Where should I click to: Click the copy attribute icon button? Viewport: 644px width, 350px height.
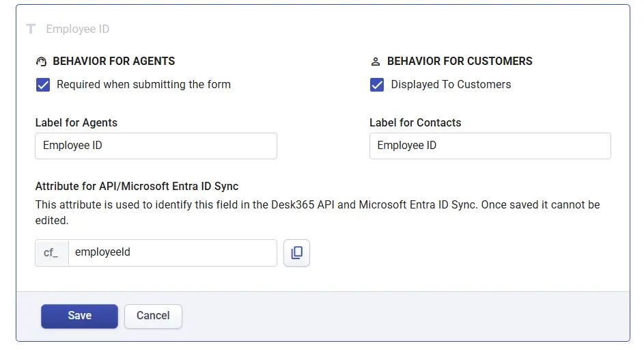(296, 252)
